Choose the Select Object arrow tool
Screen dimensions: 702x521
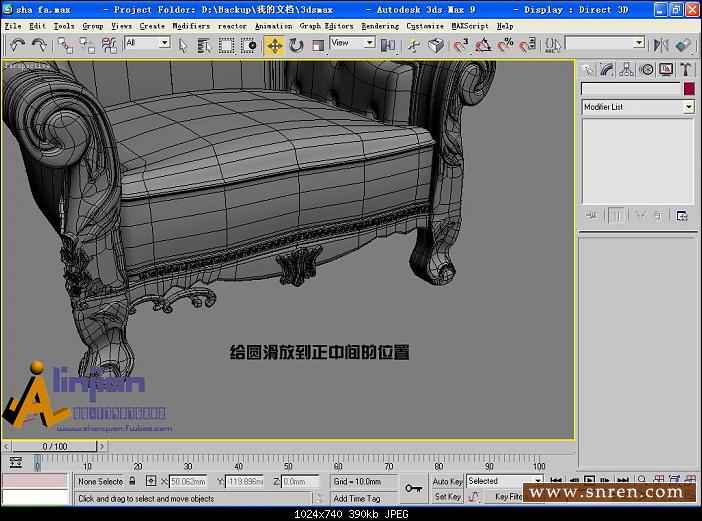point(182,45)
